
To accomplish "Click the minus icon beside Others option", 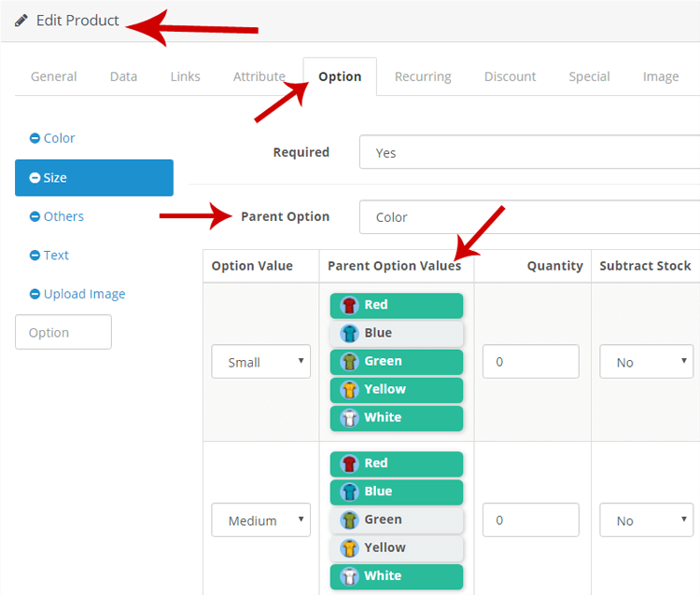I will point(35,216).
